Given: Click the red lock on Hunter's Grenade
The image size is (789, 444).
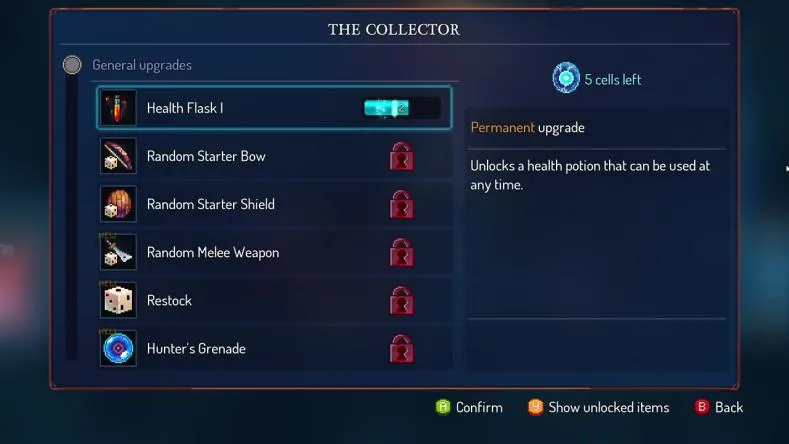Looking at the screenshot, I should pos(402,349).
